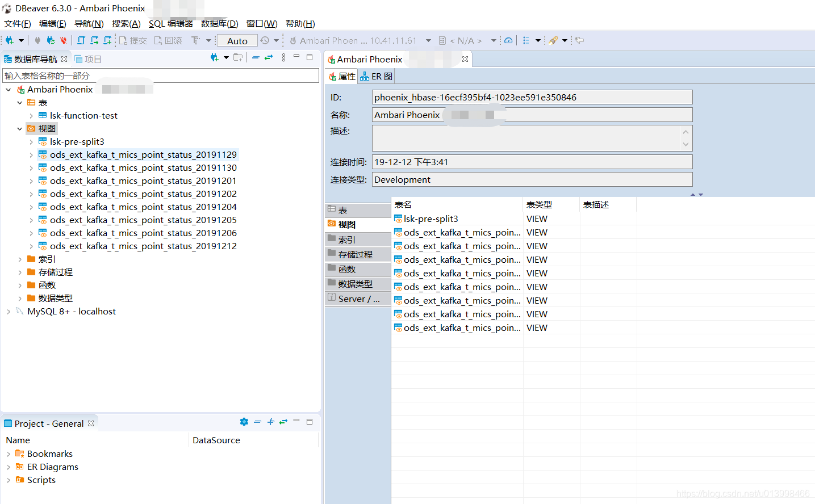Click the 提交 commit button
The image size is (815, 504).
click(133, 40)
